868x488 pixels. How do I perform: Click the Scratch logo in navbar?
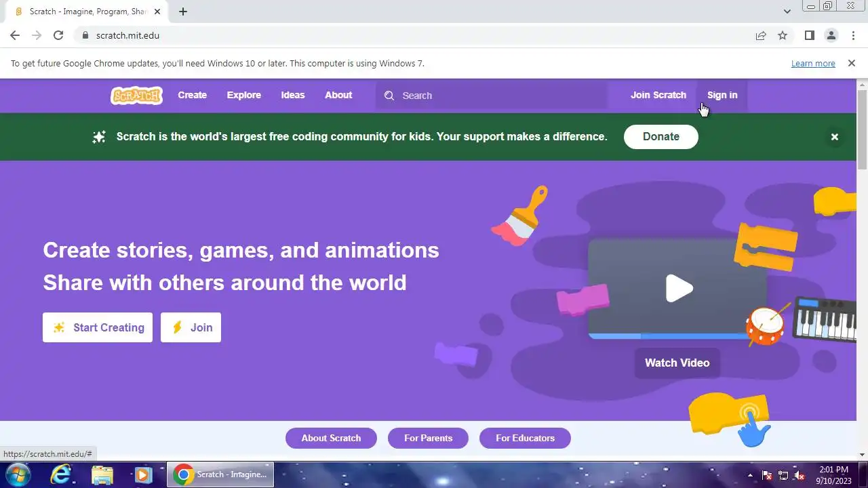point(136,96)
